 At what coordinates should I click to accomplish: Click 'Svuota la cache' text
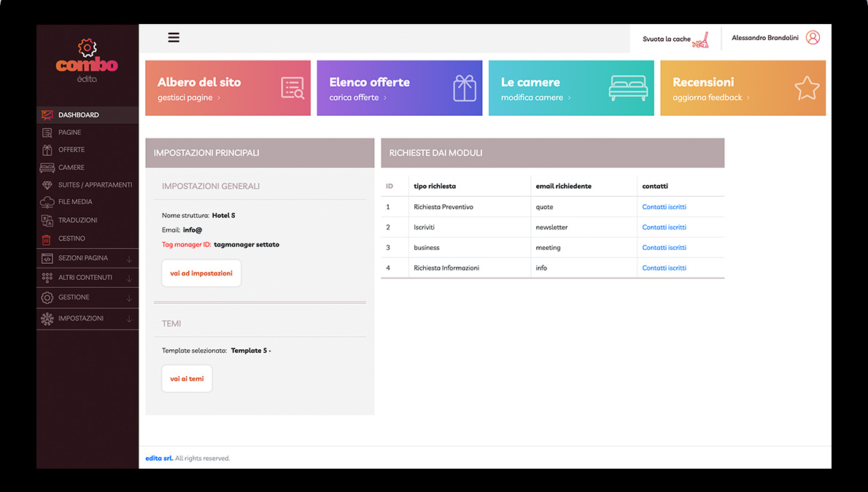(x=667, y=39)
